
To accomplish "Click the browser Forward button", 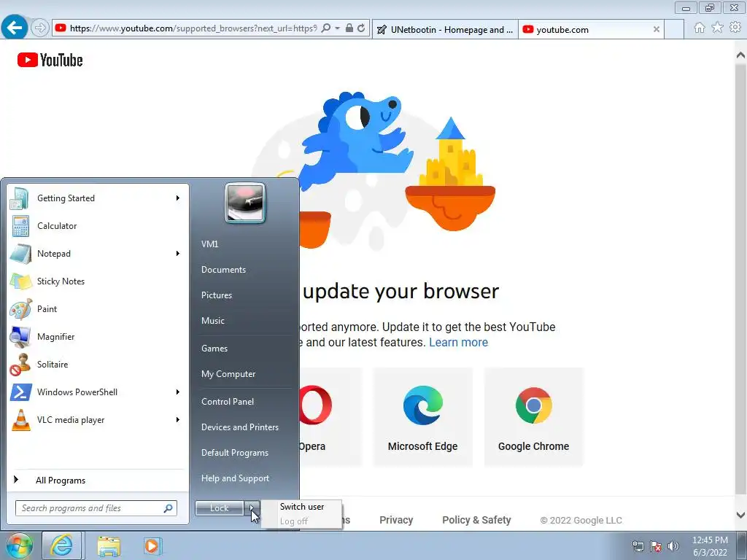I will coord(40,28).
